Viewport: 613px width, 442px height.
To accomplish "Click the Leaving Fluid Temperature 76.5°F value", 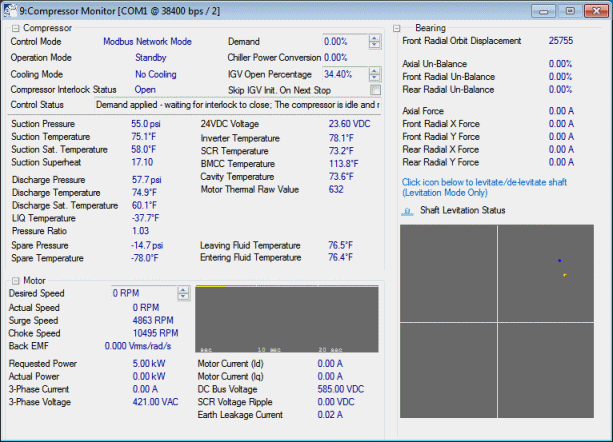I will pyautogui.click(x=340, y=245).
